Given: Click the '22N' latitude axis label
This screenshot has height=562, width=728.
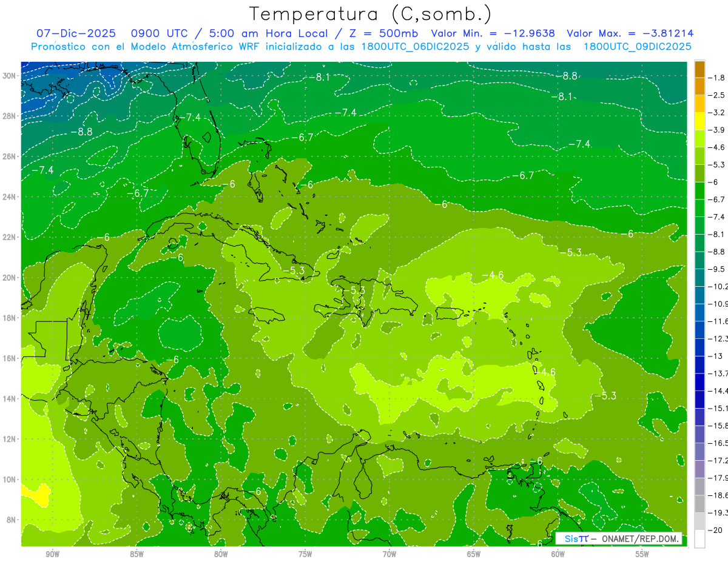Looking at the screenshot, I should (x=10, y=237).
